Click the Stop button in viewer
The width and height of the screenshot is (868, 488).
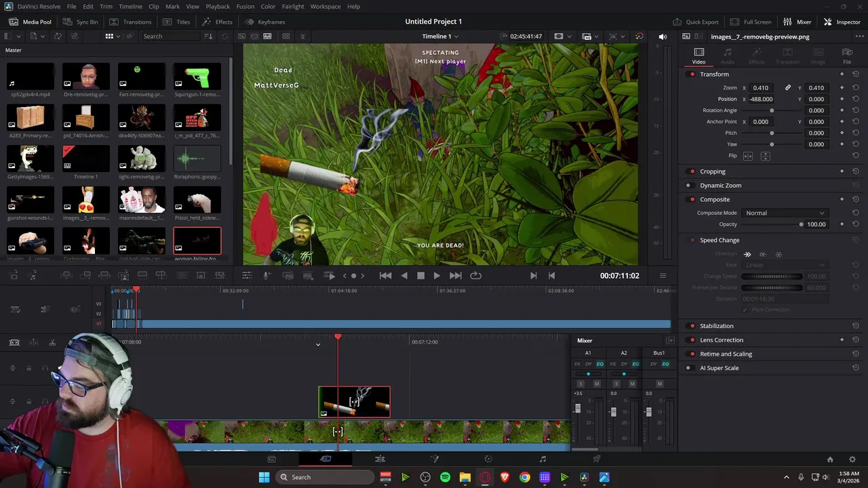coord(420,276)
